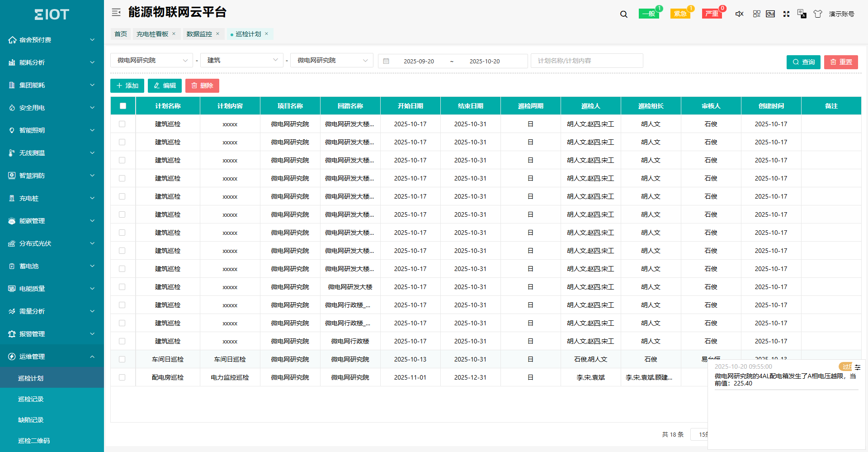Toggle select-all checkbox in table header
Viewport: 868px width, 452px height.
123,106
